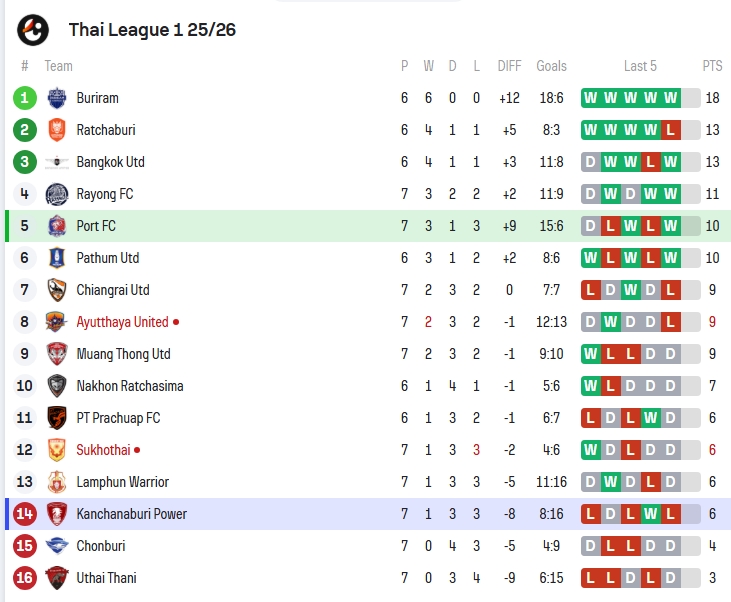Click Ratchaburi's red loss badge in Last 5

click(670, 130)
